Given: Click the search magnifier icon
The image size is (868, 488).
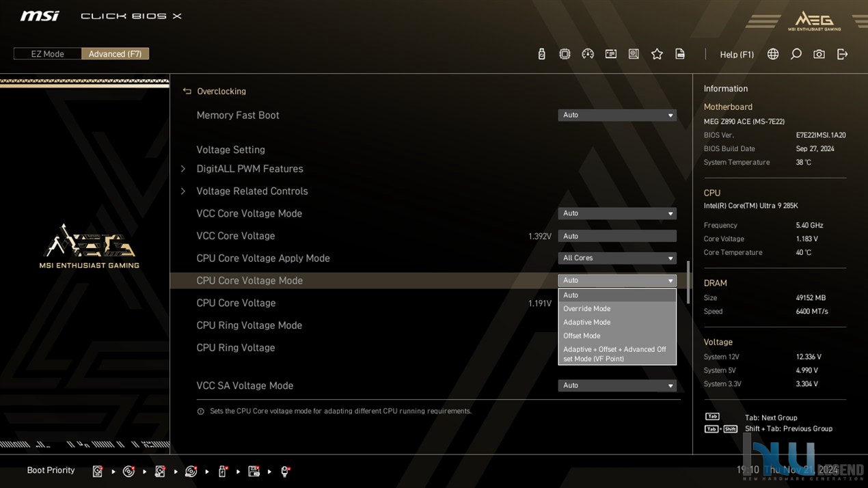Looking at the screenshot, I should [796, 54].
